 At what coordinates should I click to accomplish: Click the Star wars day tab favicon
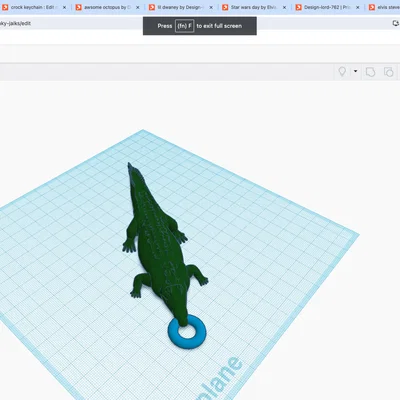[x=225, y=7]
